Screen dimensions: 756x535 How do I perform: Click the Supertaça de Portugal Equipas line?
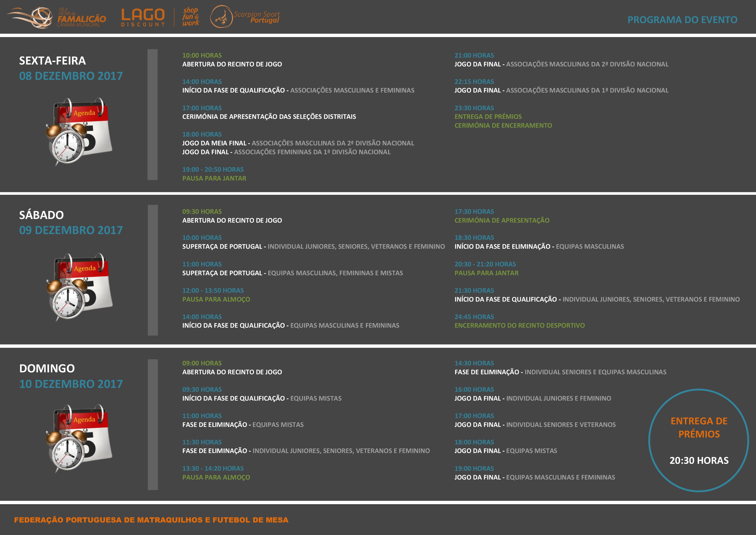[292, 273]
